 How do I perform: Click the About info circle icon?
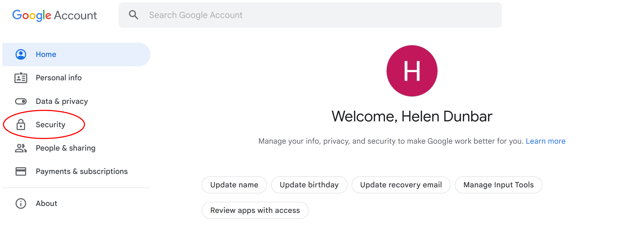[x=21, y=203]
